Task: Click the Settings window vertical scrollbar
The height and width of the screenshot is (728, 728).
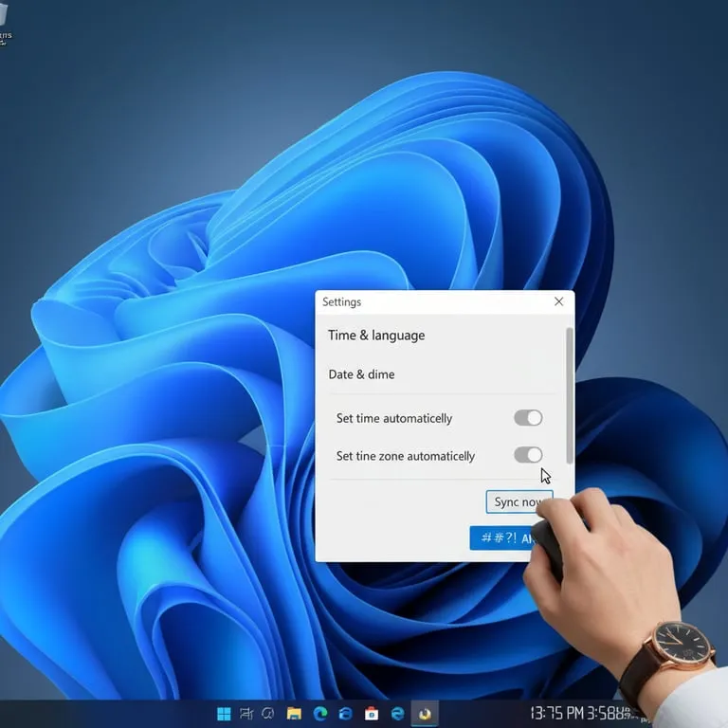Action: [570, 395]
